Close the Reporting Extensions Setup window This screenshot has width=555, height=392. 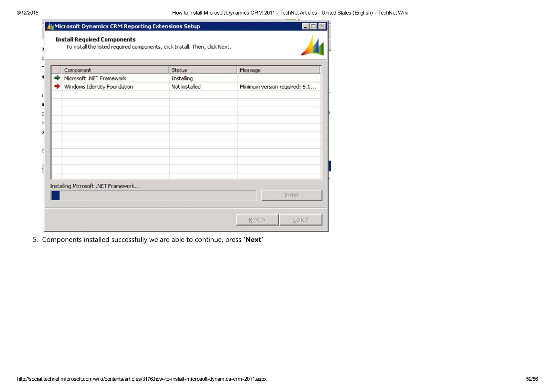322,26
